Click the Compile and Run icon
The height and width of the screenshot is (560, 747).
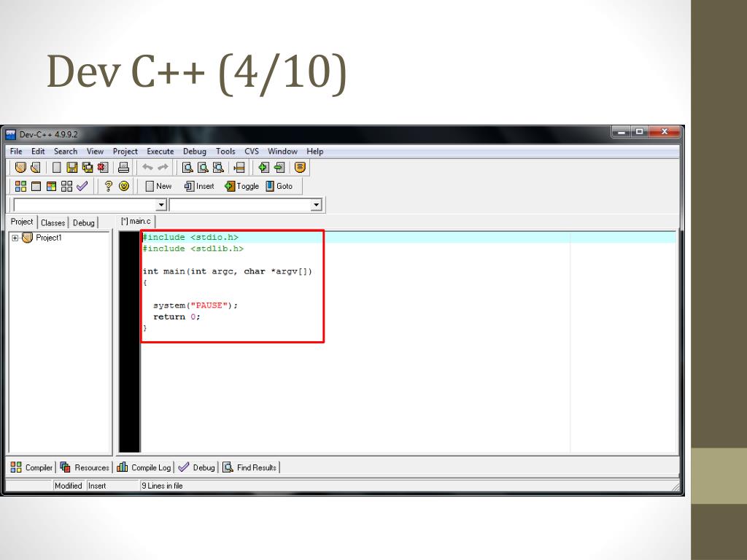(x=52, y=186)
